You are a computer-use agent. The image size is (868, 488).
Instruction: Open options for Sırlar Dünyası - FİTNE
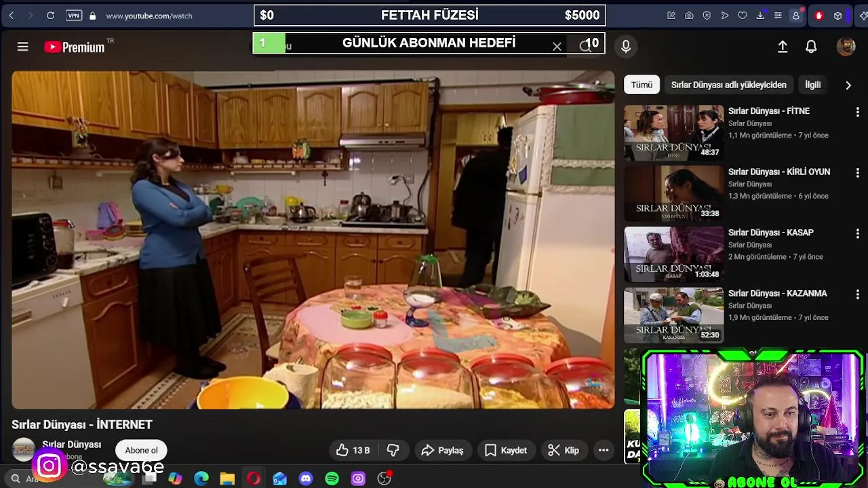[857, 112]
